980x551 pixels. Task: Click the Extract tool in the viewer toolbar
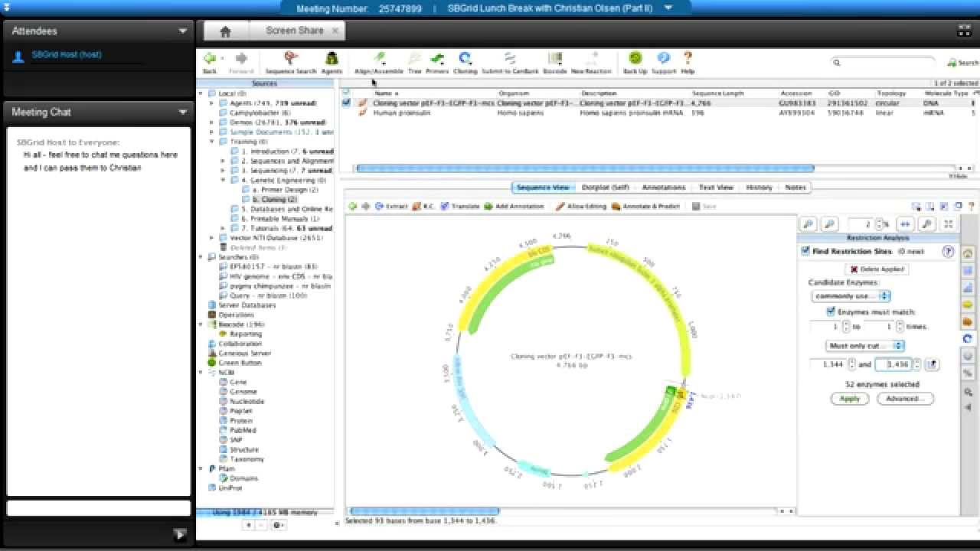[x=391, y=207]
